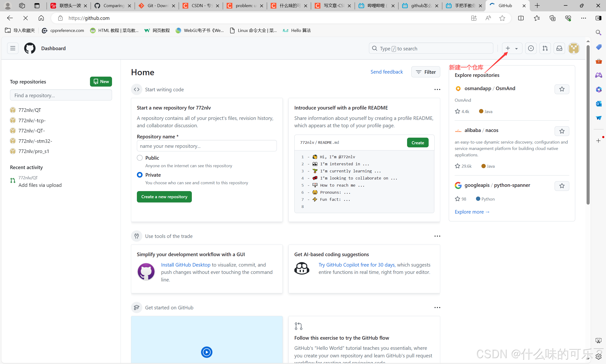The height and width of the screenshot is (364, 606).
Task: Open the notifications inbox icon
Action: point(559,48)
